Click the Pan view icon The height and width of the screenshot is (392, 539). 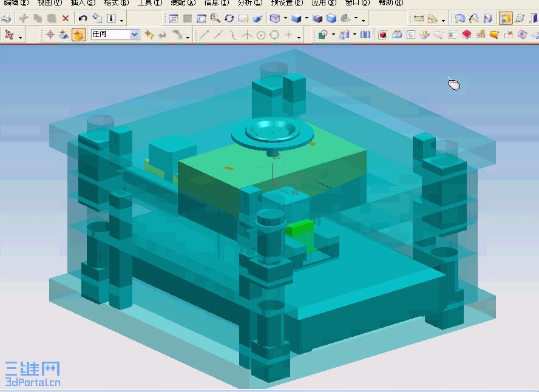pyautogui.click(x=243, y=18)
